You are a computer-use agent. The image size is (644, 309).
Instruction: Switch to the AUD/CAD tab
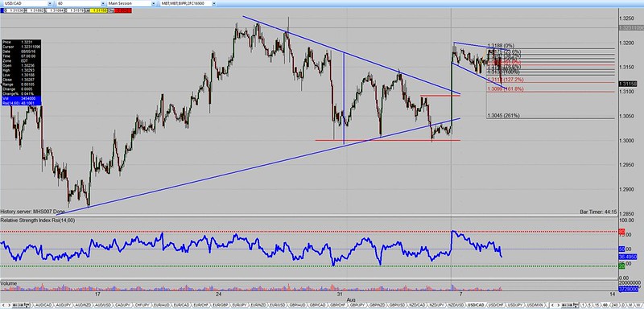pos(43,305)
